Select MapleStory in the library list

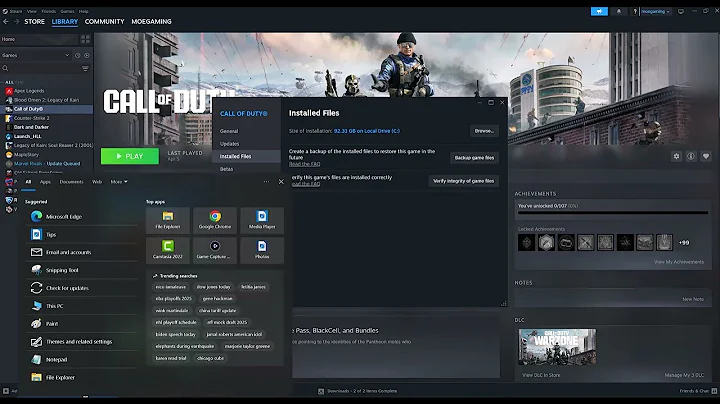26,155
